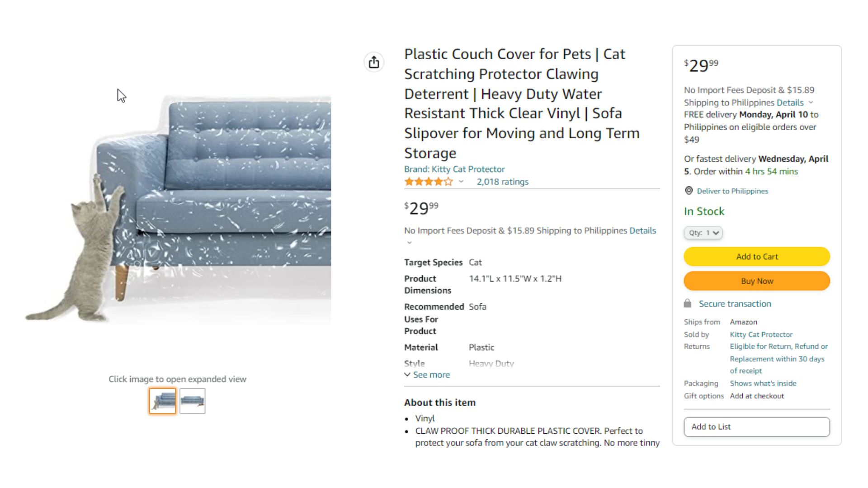Click the share icon beside the product title
Image resolution: width=868 pixels, height=488 pixels.
coord(374,62)
